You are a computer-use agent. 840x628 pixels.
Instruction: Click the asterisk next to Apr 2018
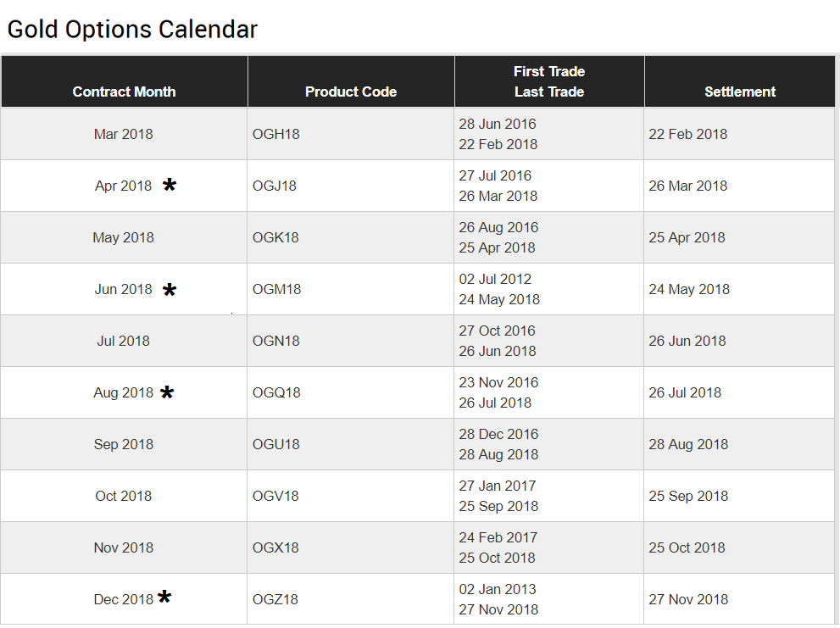click(170, 186)
